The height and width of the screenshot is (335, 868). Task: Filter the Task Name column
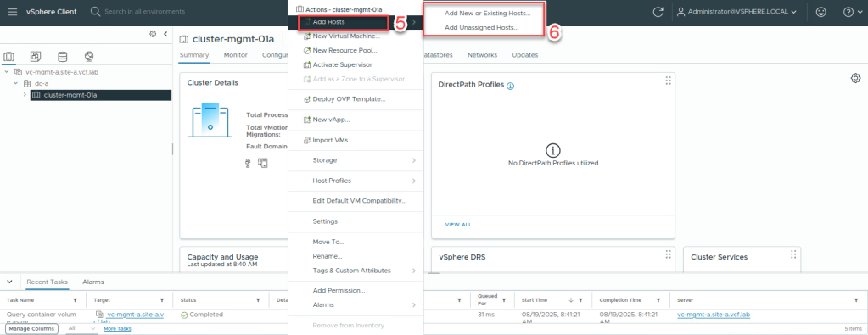click(x=76, y=300)
